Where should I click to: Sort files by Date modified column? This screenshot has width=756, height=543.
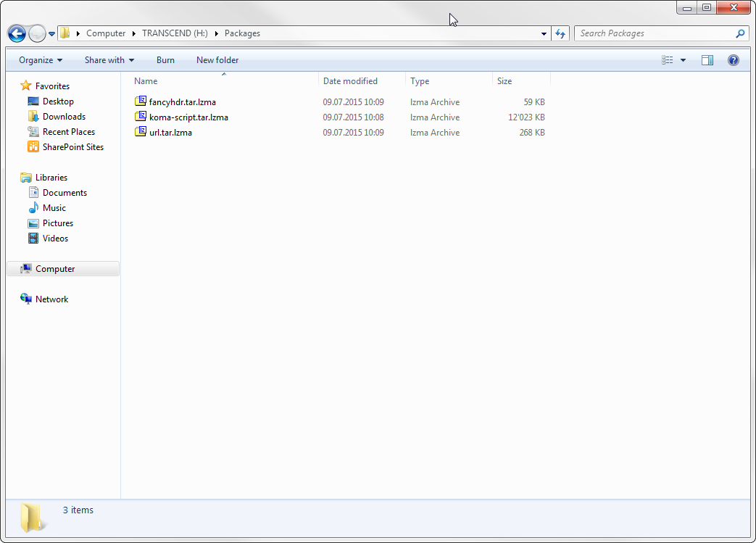(350, 81)
